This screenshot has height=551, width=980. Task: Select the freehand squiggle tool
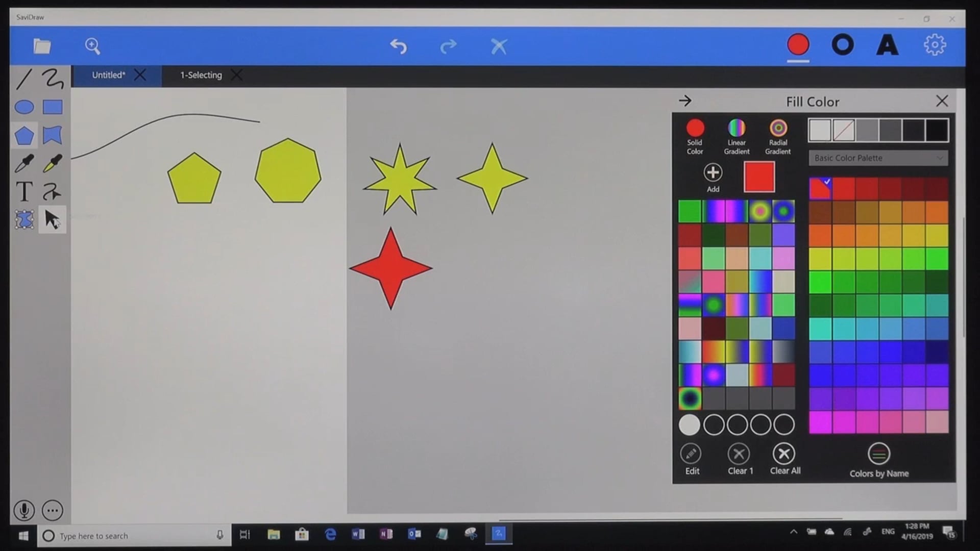tap(53, 79)
